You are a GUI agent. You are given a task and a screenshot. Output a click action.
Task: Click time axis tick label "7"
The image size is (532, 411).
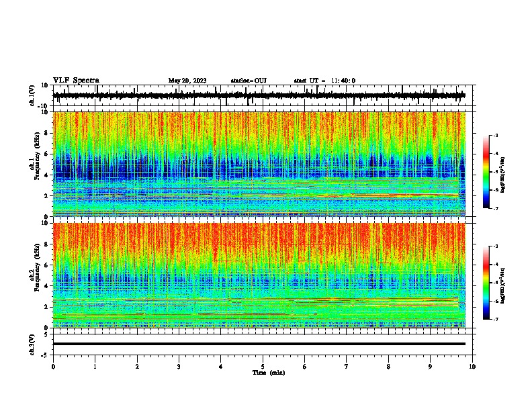(347, 367)
